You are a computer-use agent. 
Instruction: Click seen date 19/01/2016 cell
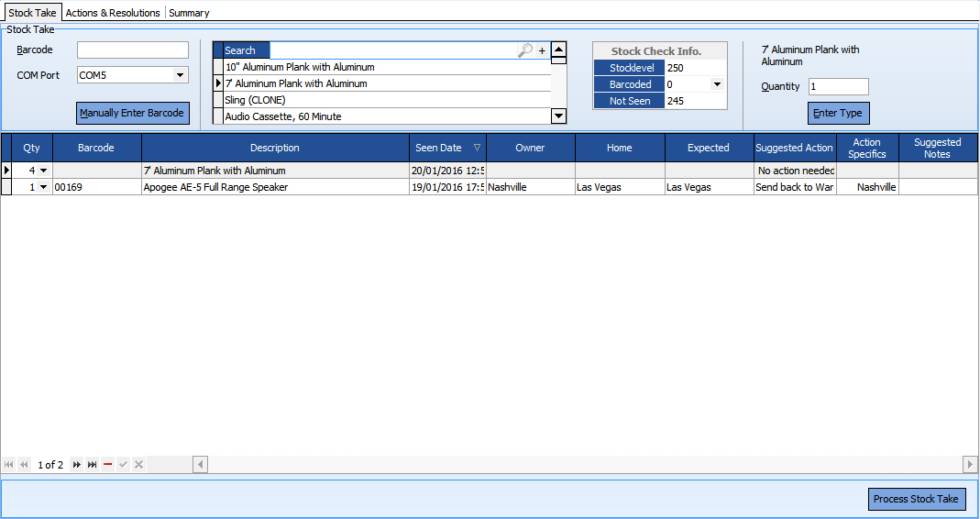pyautogui.click(x=447, y=187)
